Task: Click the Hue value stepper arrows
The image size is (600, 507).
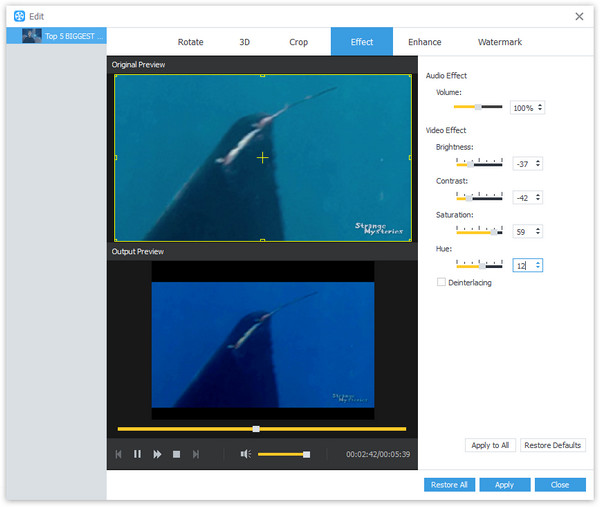Action: point(538,265)
